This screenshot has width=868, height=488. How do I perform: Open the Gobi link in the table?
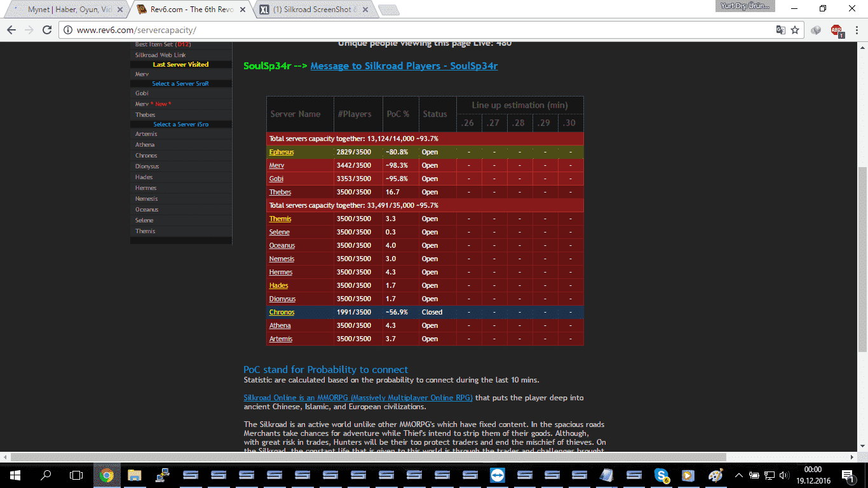(x=276, y=179)
